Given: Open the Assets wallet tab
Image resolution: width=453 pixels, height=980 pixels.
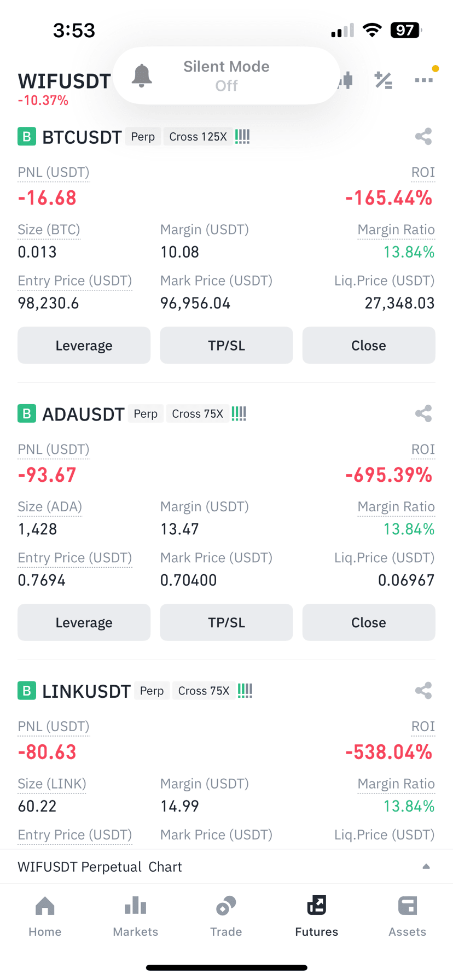Looking at the screenshot, I should pyautogui.click(x=408, y=917).
